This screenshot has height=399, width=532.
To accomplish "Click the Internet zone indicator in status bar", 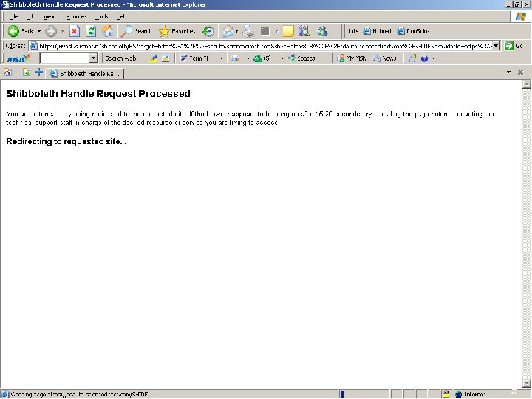I will coord(471,394).
